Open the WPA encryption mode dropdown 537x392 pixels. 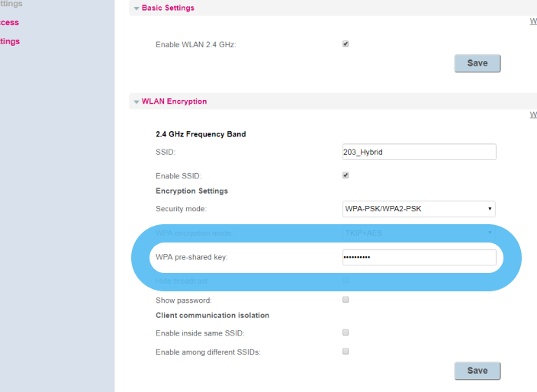(419, 233)
